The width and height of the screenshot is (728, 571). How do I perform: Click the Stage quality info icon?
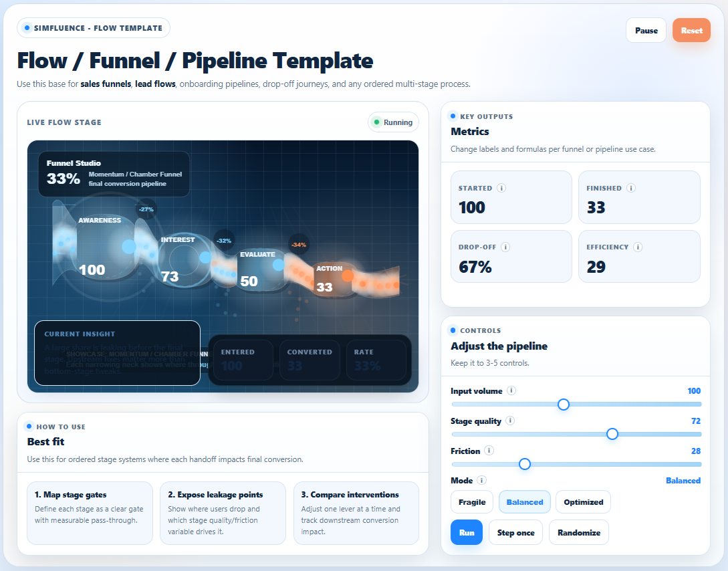click(x=510, y=421)
